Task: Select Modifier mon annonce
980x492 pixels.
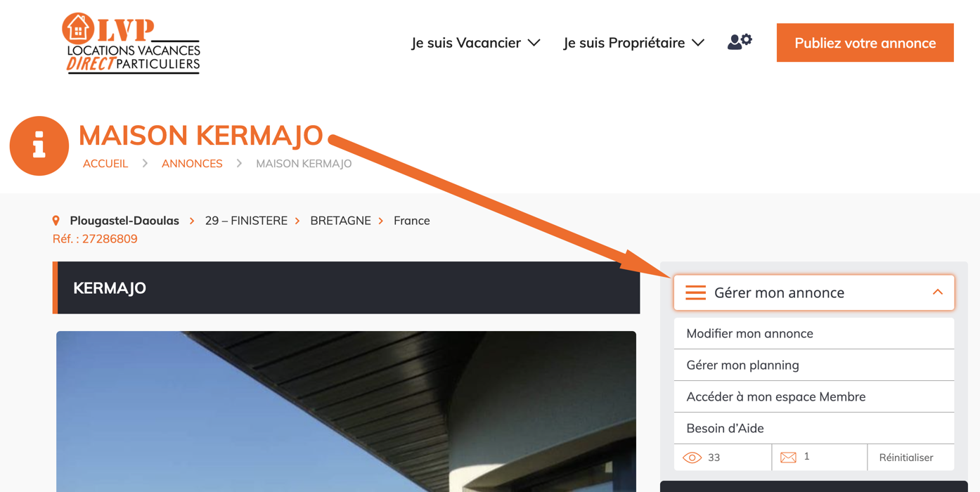Action: 814,333
